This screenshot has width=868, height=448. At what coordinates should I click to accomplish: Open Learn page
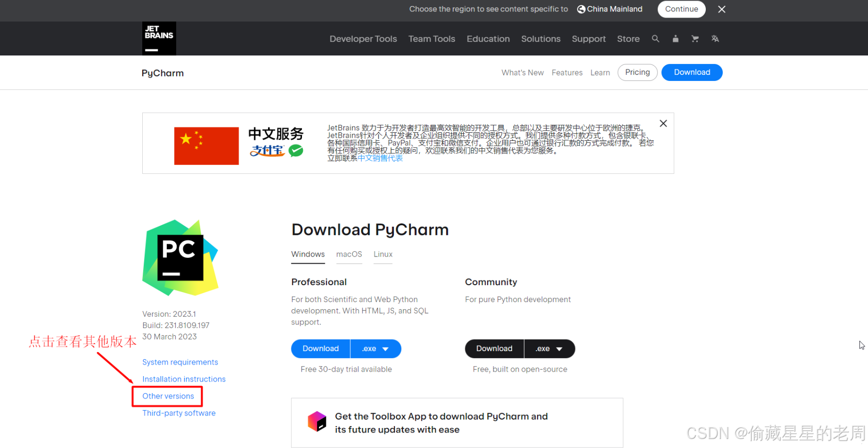pyautogui.click(x=600, y=72)
